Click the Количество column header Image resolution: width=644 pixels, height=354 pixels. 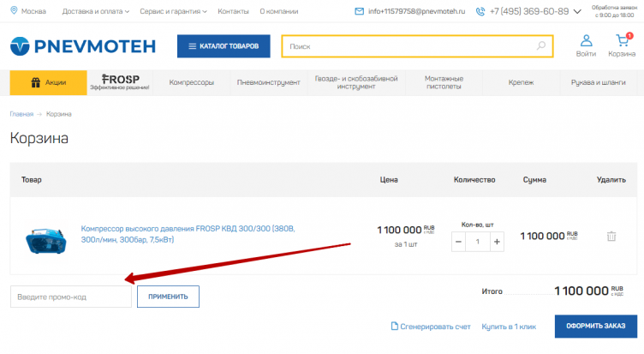(474, 180)
